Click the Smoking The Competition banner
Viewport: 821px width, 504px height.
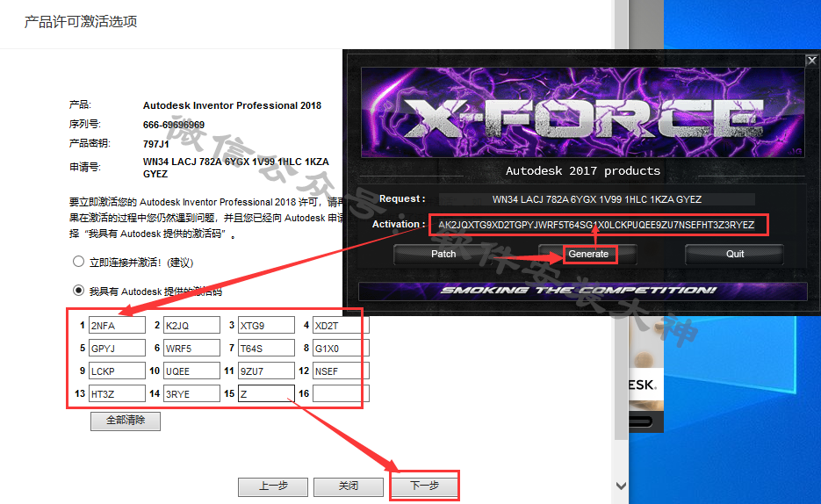(583, 291)
